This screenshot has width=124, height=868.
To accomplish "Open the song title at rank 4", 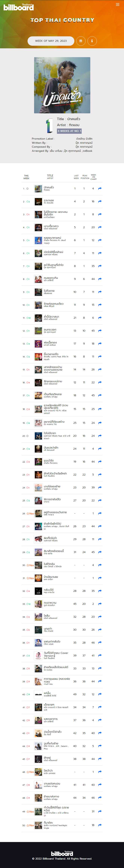I will (x=51, y=226).
